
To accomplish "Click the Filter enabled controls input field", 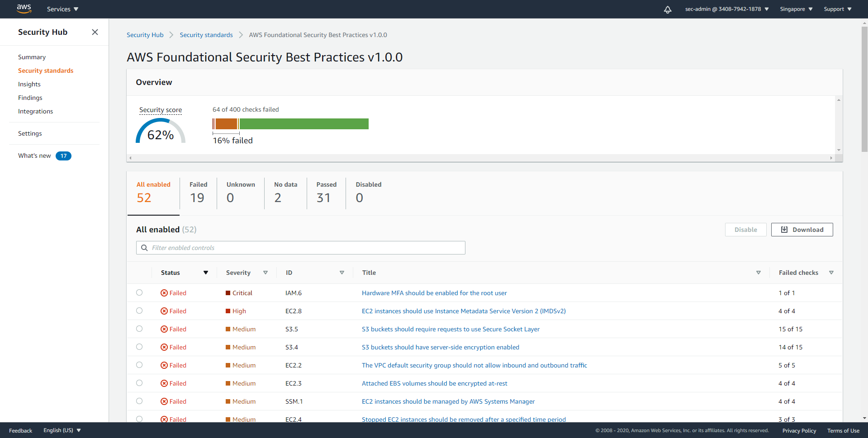I will coord(301,248).
